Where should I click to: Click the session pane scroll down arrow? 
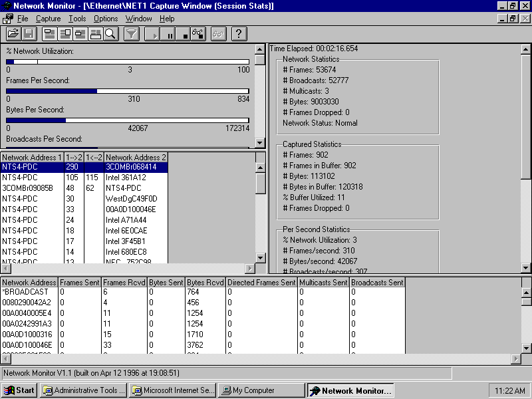click(x=260, y=258)
